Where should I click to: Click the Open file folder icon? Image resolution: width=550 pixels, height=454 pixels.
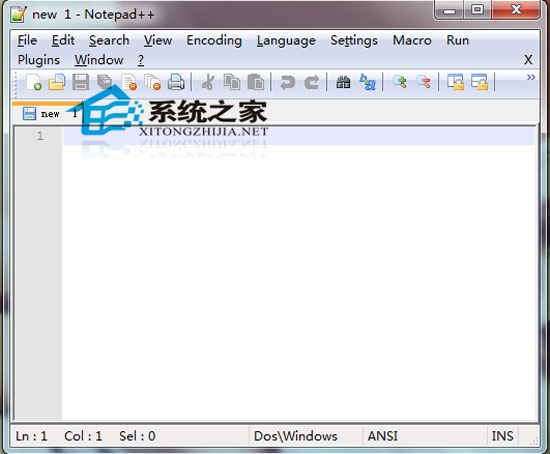pos(57,82)
